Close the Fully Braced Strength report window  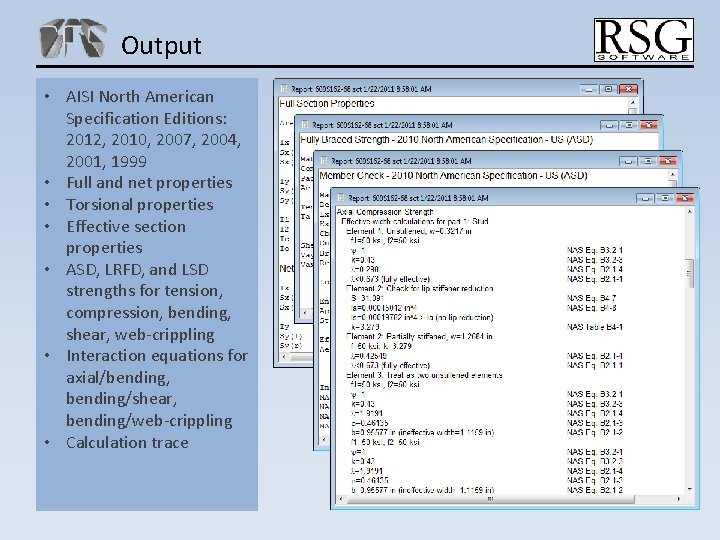[649, 125]
